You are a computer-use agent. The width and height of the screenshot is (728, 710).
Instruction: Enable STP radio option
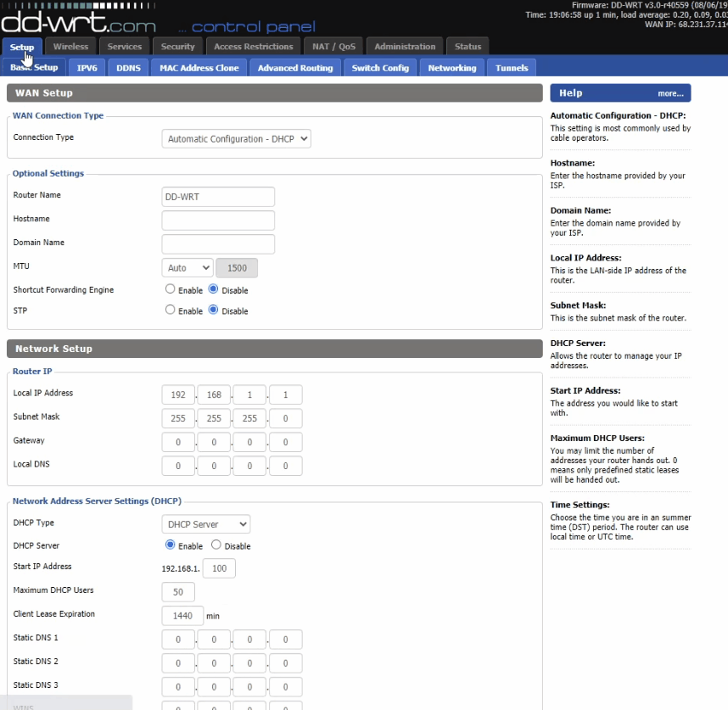tap(171, 310)
